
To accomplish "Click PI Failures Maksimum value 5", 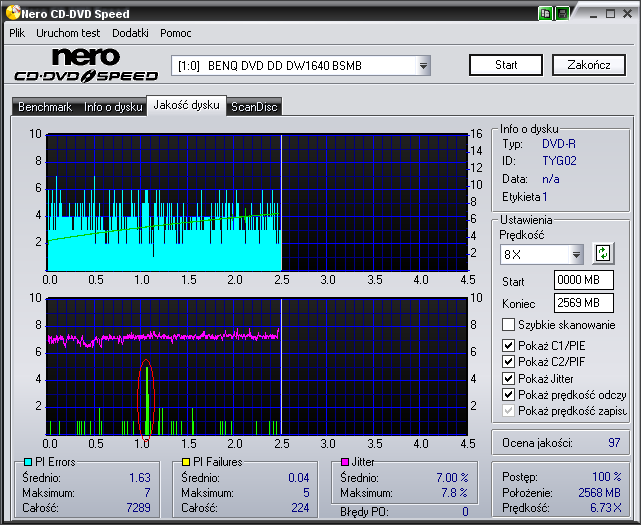I will coord(306,493).
